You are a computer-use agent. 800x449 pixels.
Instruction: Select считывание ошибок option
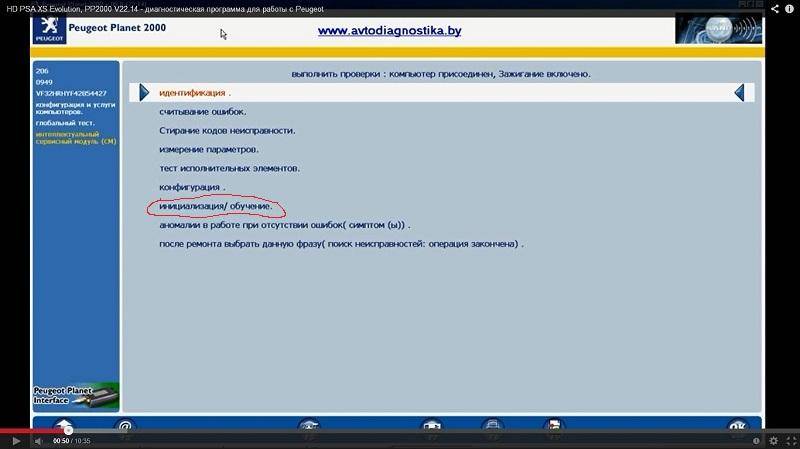202,112
